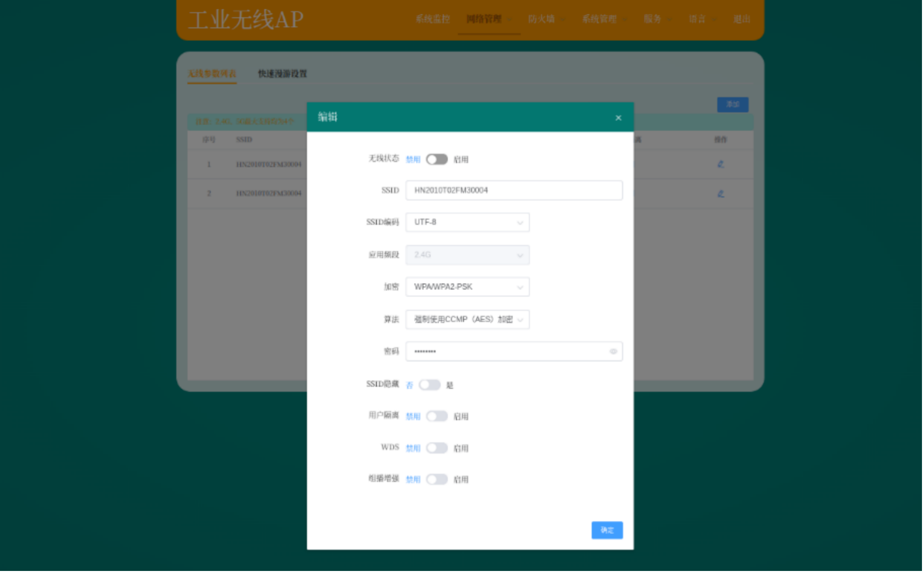The width and height of the screenshot is (924, 574).
Task: Open the 加密 WPA/WPA2-PSK dropdown
Action: [467, 287]
